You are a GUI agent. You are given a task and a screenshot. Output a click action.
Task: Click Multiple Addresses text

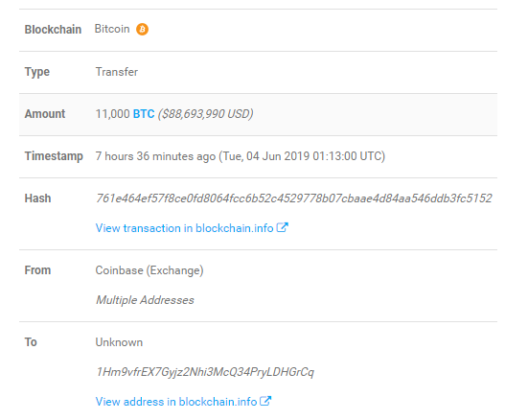(x=145, y=300)
